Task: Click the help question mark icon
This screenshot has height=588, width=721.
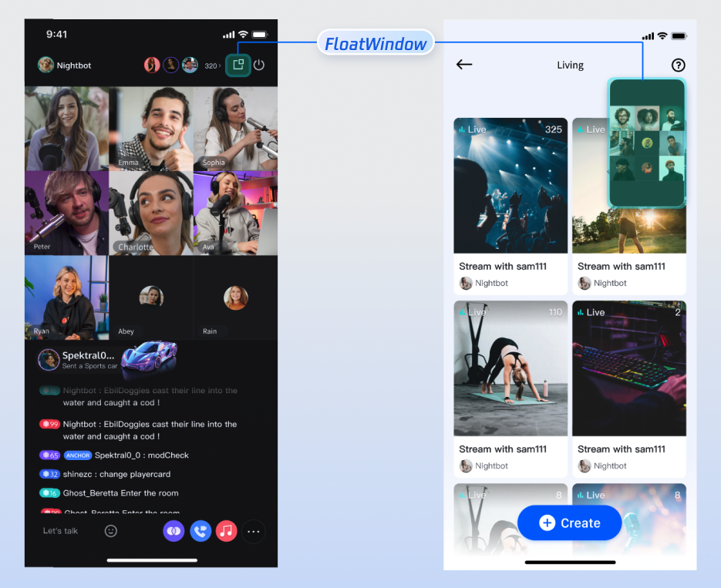Action: pos(679,66)
